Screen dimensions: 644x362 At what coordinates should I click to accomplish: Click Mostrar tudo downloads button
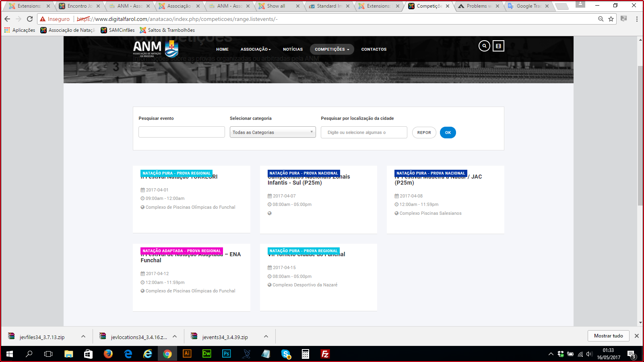coord(609,336)
